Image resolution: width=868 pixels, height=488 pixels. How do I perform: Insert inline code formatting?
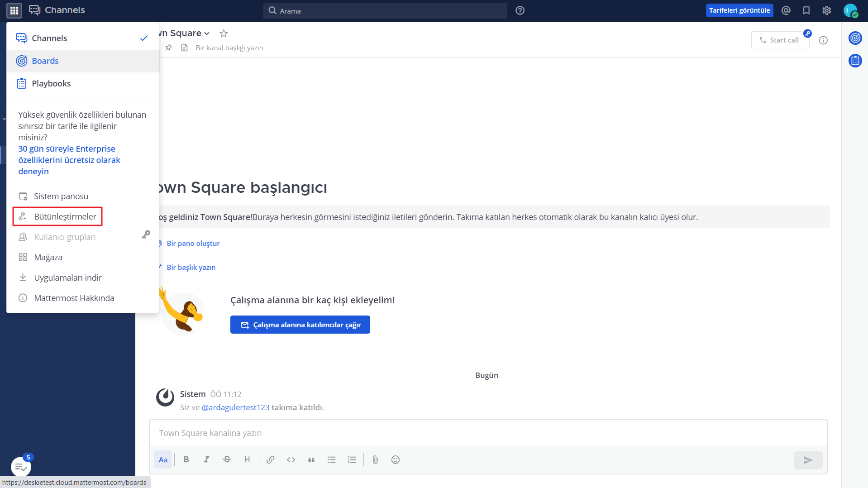coord(291,460)
